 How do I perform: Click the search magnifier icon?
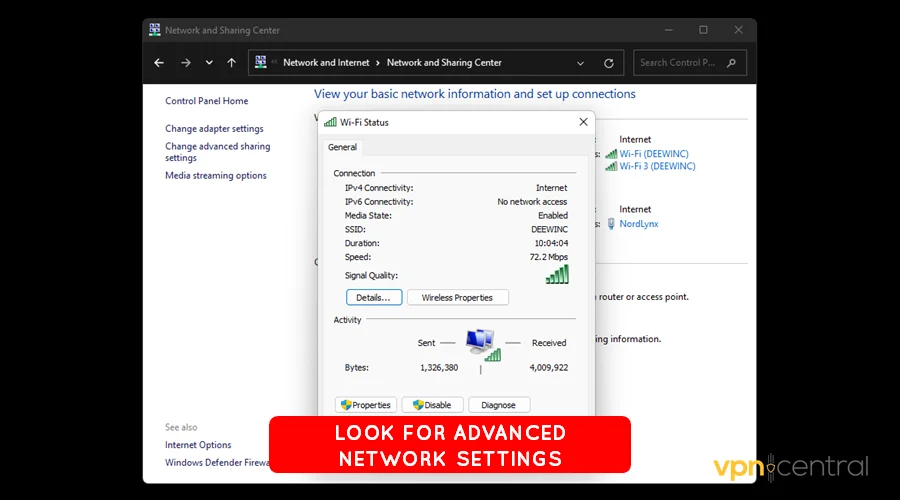731,63
